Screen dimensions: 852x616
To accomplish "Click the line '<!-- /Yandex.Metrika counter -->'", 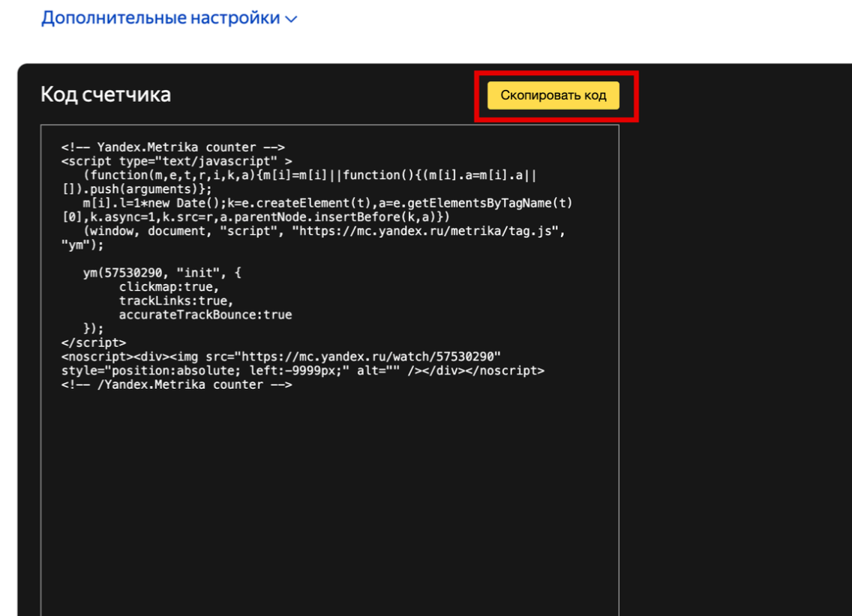I will (x=176, y=384).
